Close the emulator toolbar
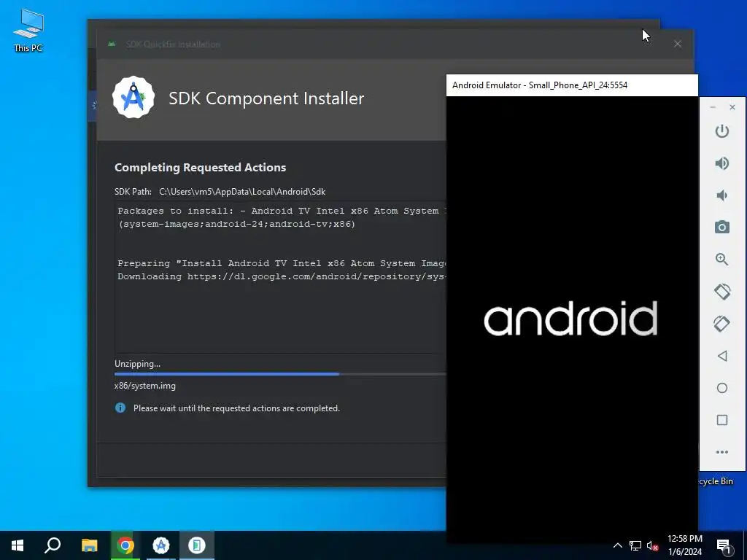This screenshot has height=560, width=747. (x=732, y=107)
